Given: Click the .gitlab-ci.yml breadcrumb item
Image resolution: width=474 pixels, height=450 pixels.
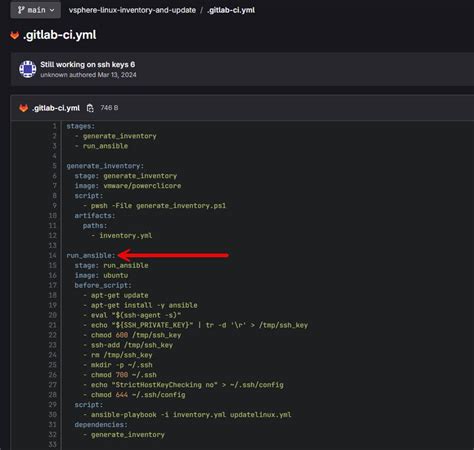Looking at the screenshot, I should [x=231, y=10].
